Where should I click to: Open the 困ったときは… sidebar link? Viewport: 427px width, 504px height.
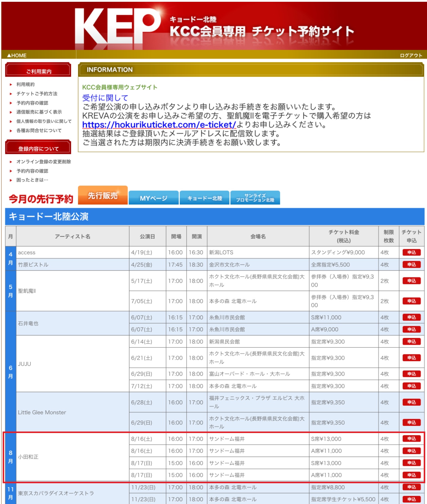coord(32,180)
